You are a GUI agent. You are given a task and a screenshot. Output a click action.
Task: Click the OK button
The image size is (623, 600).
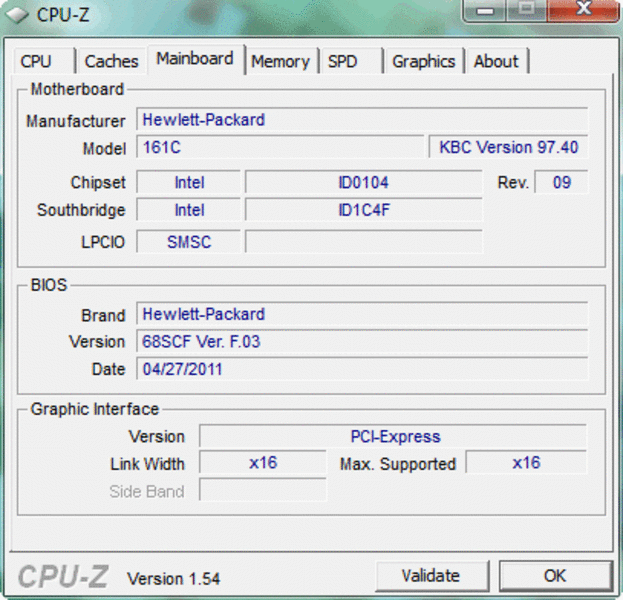click(554, 575)
